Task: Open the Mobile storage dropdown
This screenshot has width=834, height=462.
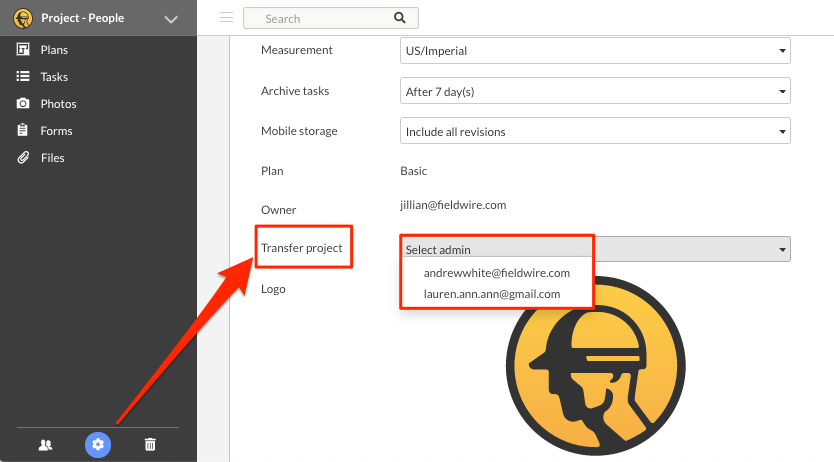Action: tap(595, 131)
